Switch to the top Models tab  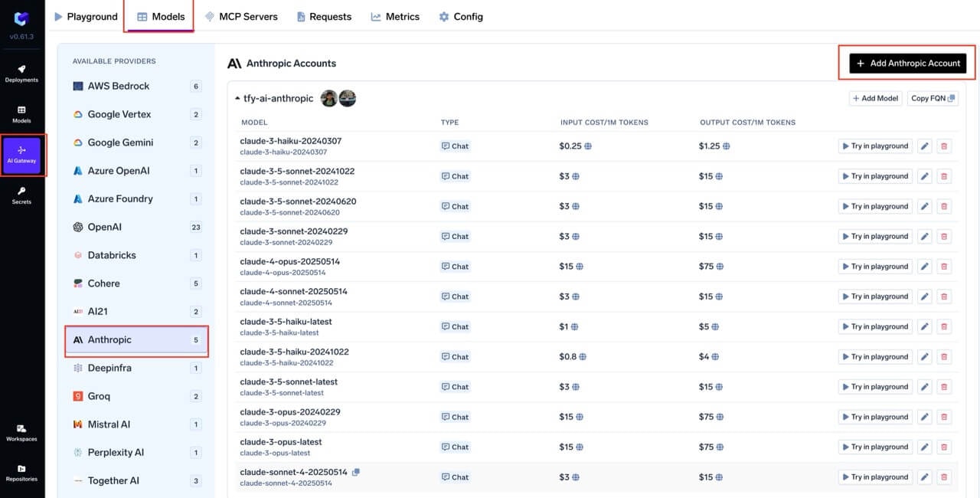coord(161,16)
